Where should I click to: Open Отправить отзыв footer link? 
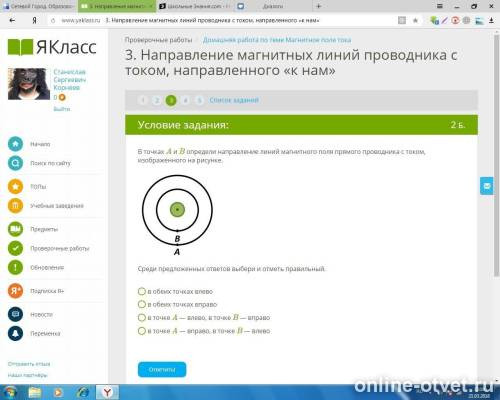(29, 364)
